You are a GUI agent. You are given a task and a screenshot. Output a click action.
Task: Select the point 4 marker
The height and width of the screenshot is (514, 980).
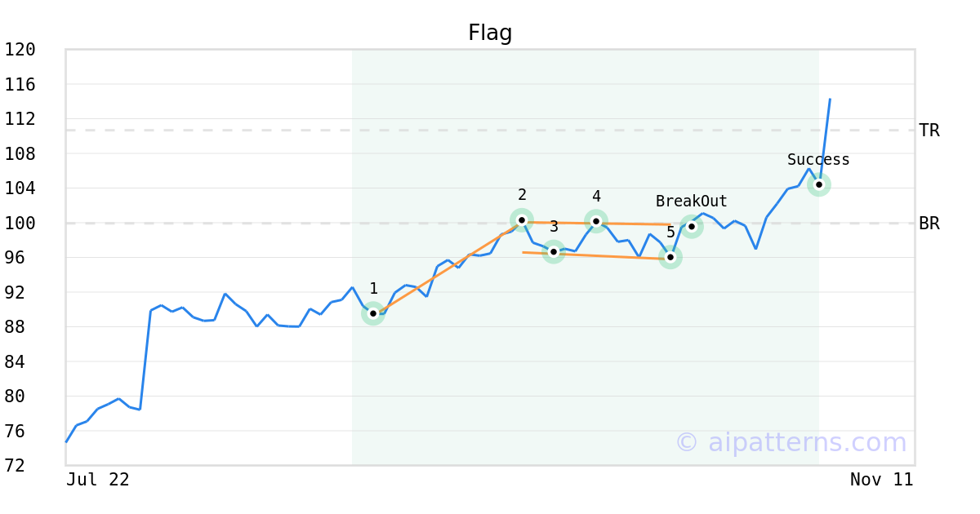point(596,221)
